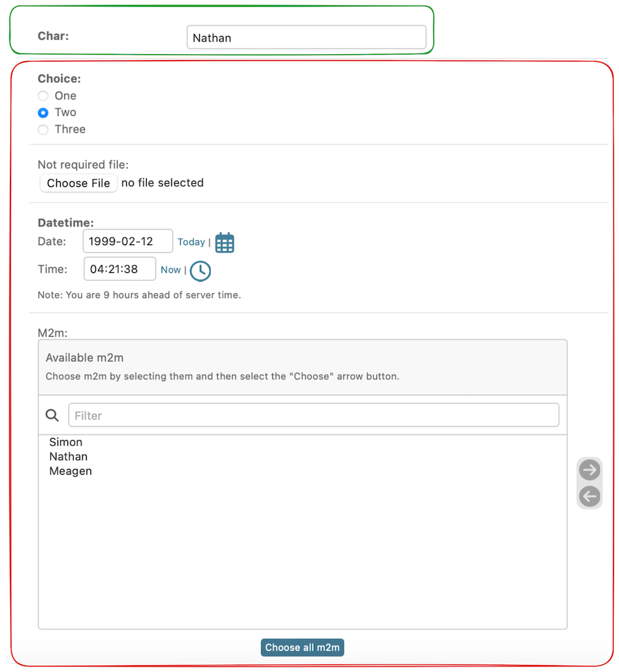
Task: Click the Today link
Action: pyautogui.click(x=191, y=242)
